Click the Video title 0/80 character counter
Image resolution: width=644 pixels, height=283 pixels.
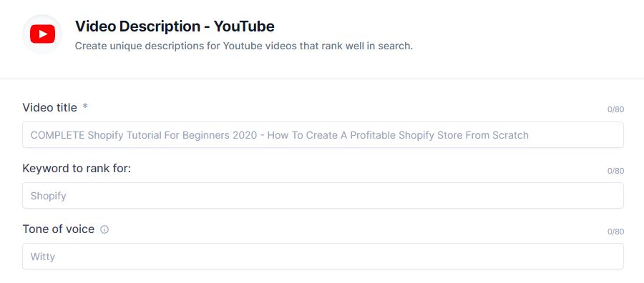point(615,109)
